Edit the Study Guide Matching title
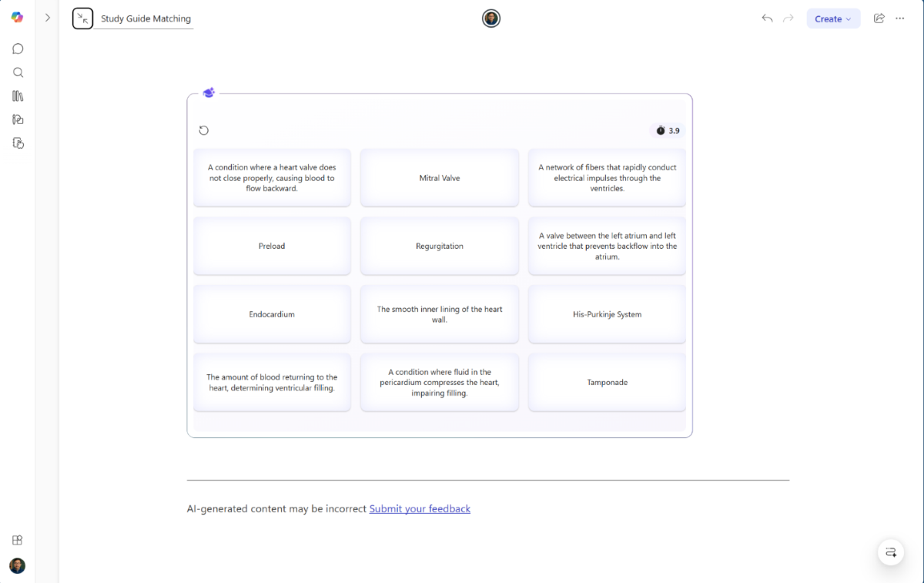This screenshot has width=924, height=583. coord(146,18)
